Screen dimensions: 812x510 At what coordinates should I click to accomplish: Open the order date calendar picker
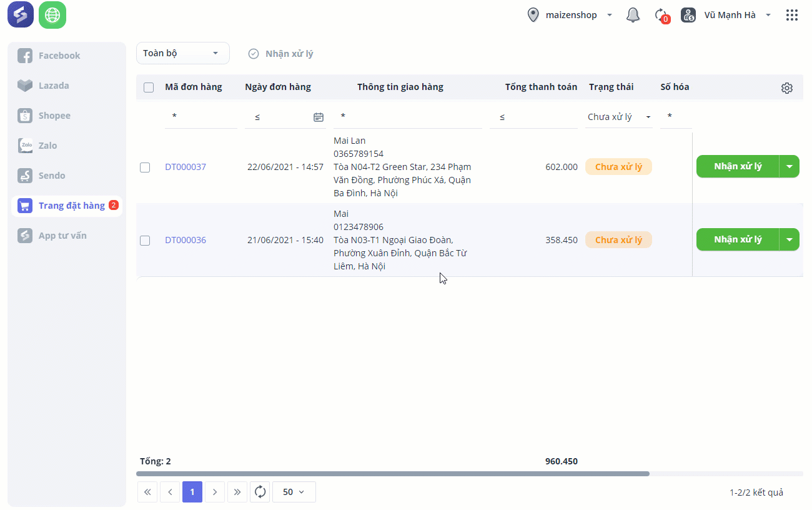(x=319, y=117)
